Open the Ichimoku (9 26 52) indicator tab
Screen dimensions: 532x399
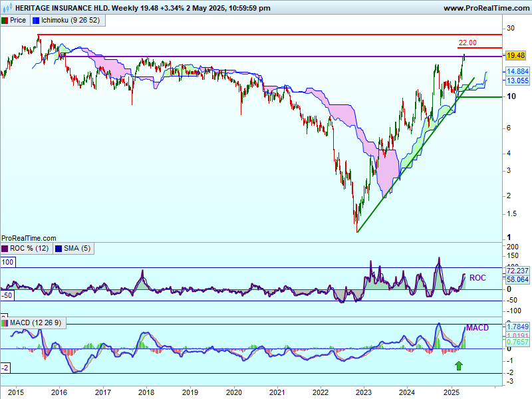pos(70,21)
